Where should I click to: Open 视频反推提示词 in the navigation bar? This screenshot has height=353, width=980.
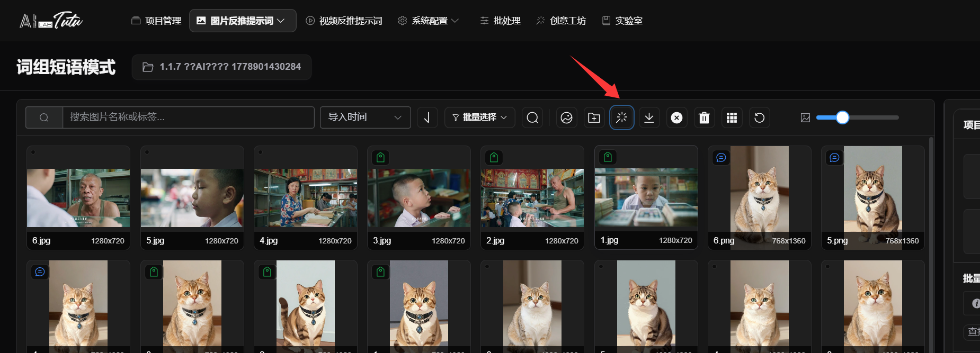coord(344,21)
